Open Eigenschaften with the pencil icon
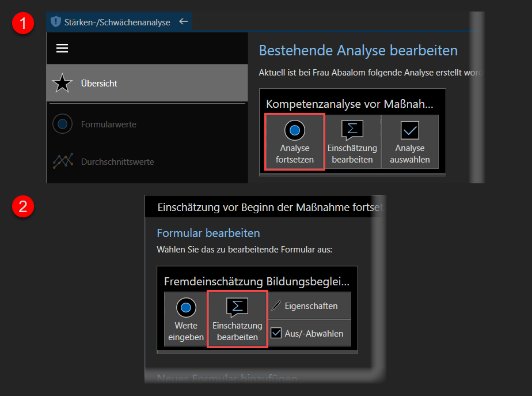Image resolution: width=532 pixels, height=396 pixels. coord(310,306)
